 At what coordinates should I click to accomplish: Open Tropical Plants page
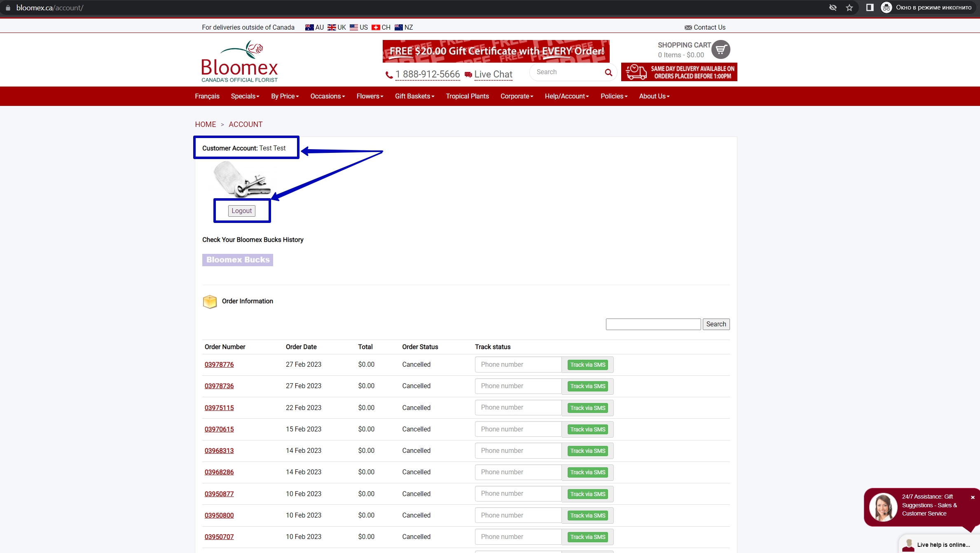(468, 96)
